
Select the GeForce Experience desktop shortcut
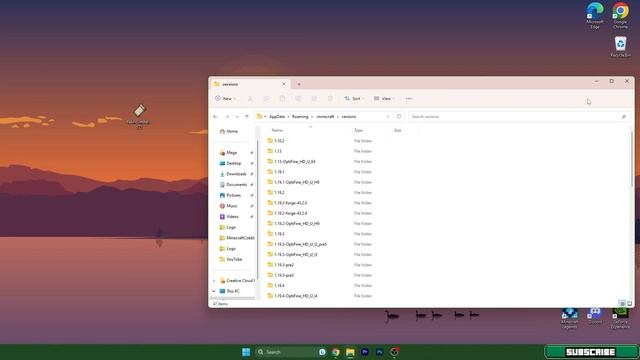(x=620, y=318)
